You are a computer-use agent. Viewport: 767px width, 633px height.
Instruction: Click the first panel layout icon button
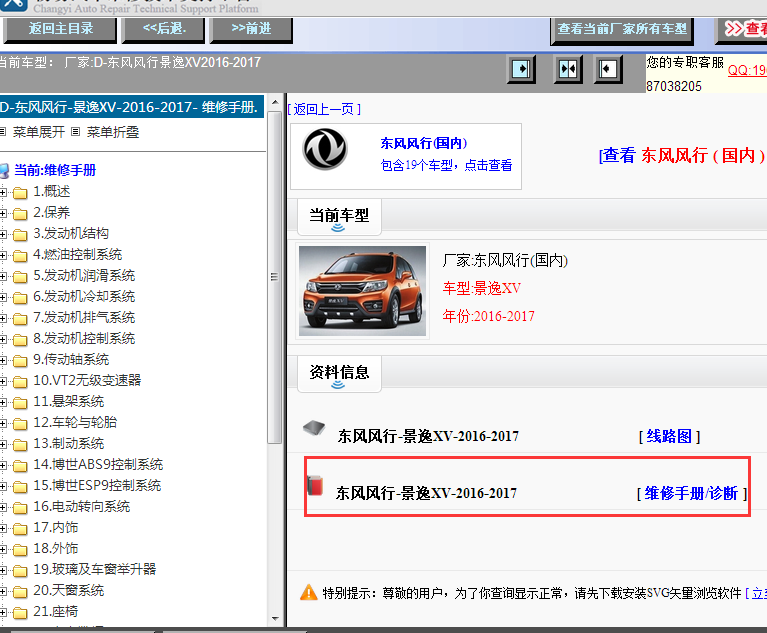[x=521, y=69]
